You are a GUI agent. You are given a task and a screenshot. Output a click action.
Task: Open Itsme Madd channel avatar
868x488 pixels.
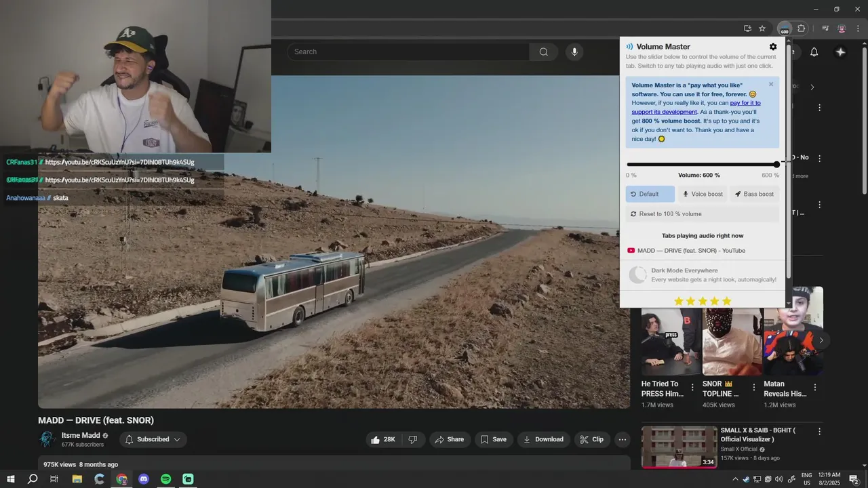pyautogui.click(x=47, y=439)
